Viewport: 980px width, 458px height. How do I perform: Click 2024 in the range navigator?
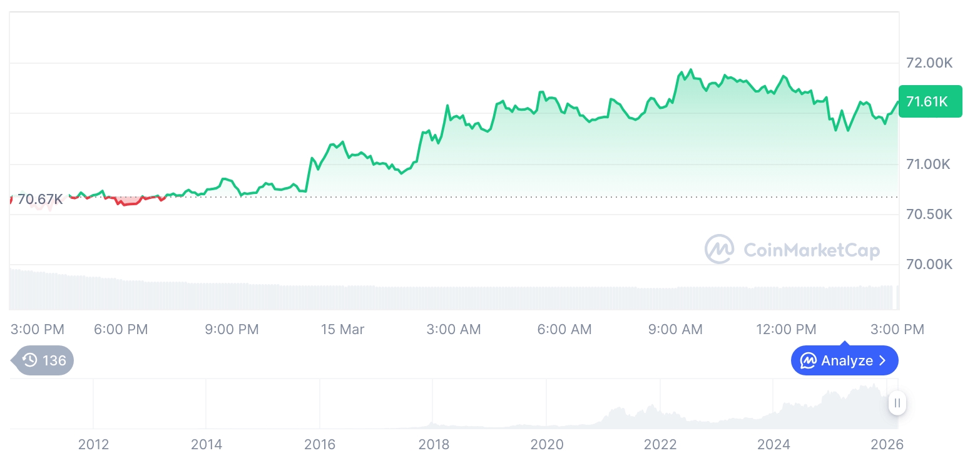[773, 444]
